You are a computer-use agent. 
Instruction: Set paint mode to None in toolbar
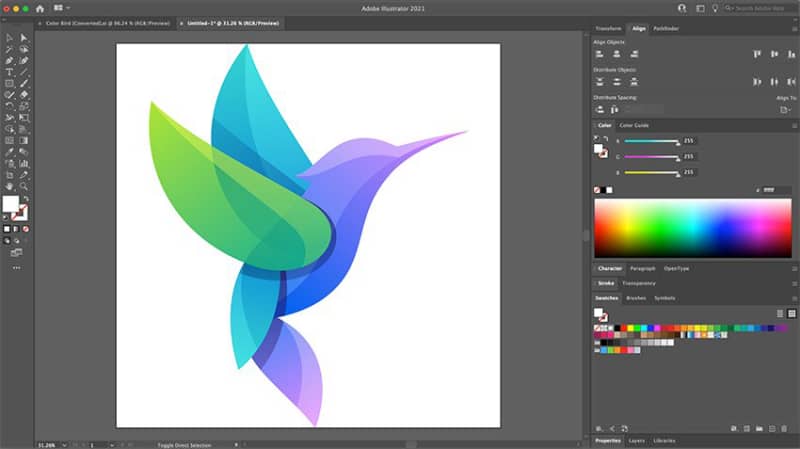coord(26,229)
